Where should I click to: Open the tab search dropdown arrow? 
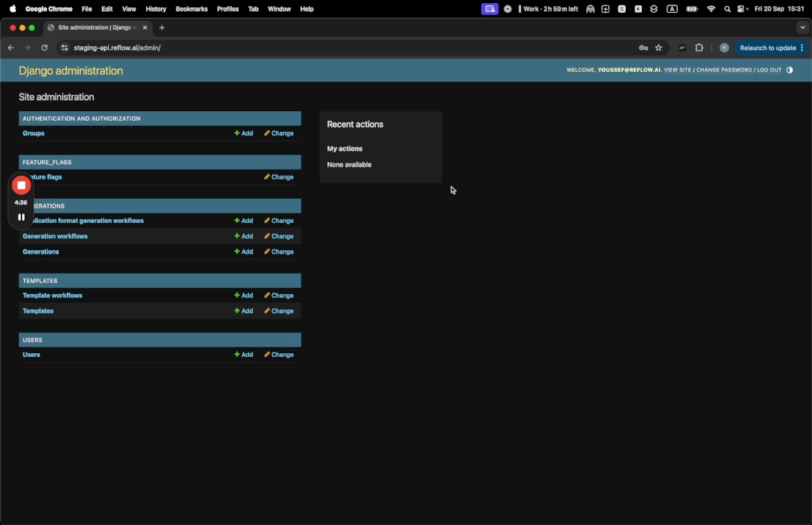click(x=803, y=28)
